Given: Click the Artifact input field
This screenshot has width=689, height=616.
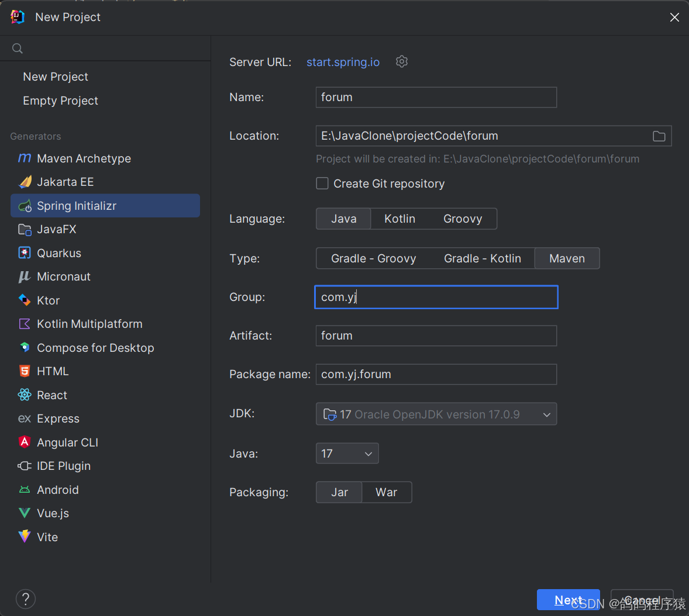Looking at the screenshot, I should click(x=436, y=335).
